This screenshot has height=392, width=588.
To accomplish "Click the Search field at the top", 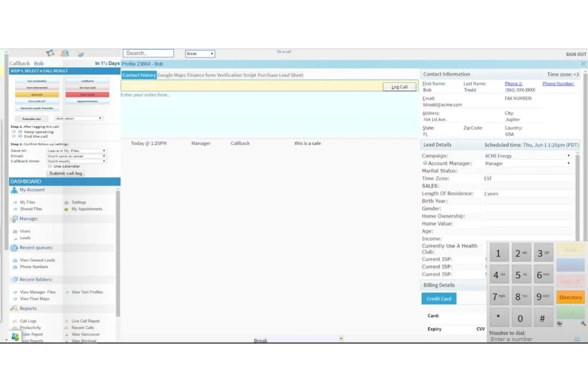I will pyautogui.click(x=148, y=53).
